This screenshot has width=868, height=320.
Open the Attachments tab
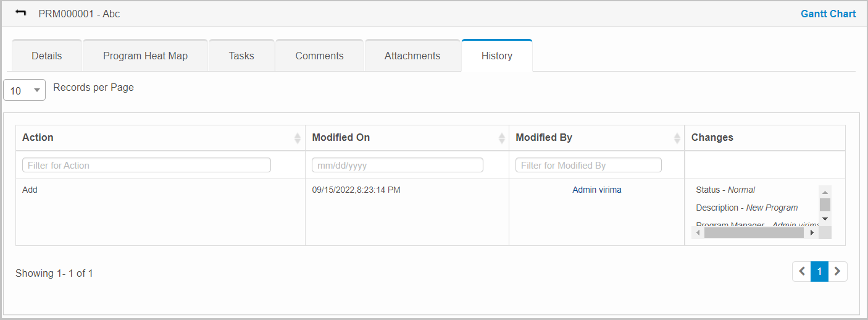(x=412, y=56)
